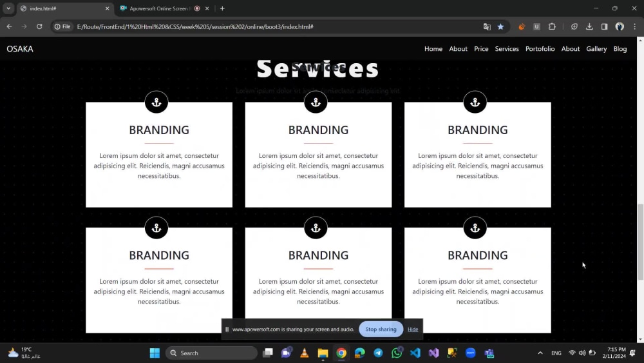The height and width of the screenshot is (363, 644).
Task: Go to Home in the navbar
Action: tap(433, 48)
